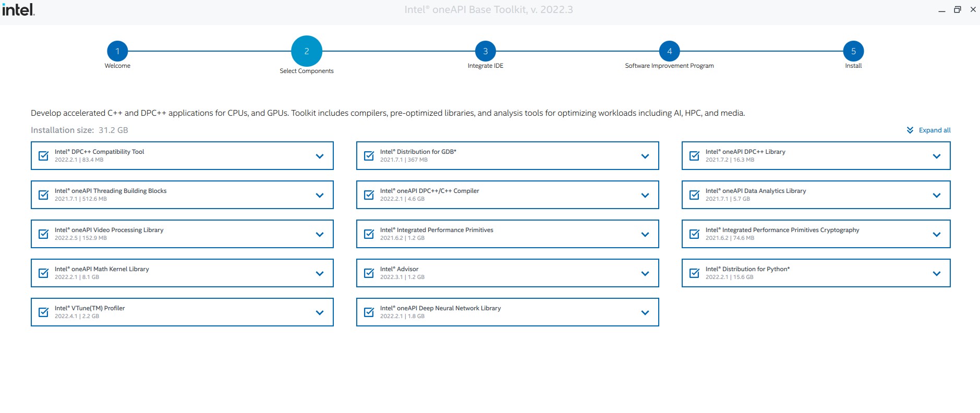Click '2022.2.1 | 4.6 GB' version text

pos(402,199)
